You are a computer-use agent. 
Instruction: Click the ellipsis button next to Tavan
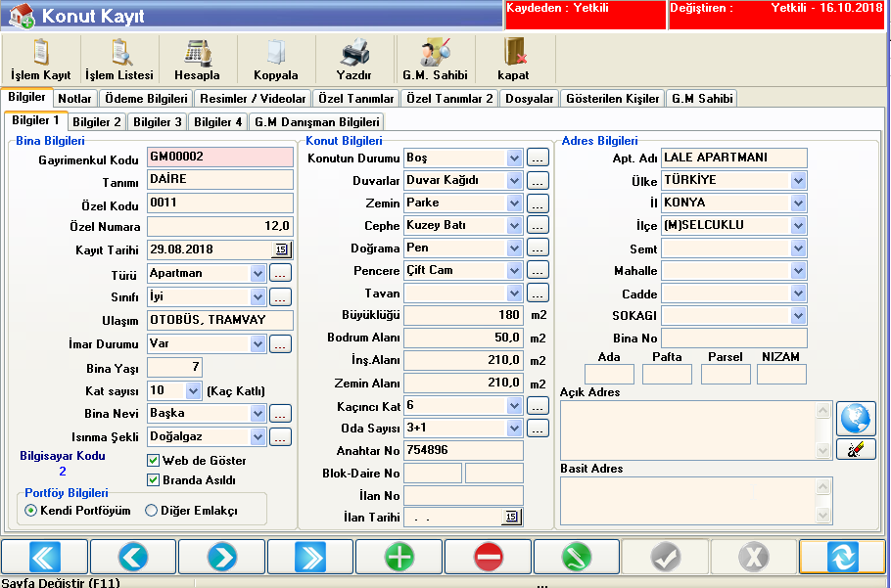(538, 293)
